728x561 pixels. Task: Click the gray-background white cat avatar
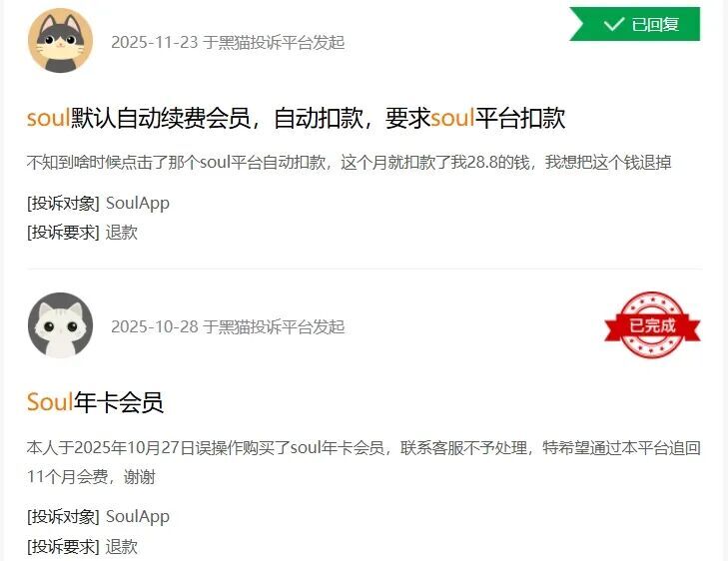click(60, 324)
